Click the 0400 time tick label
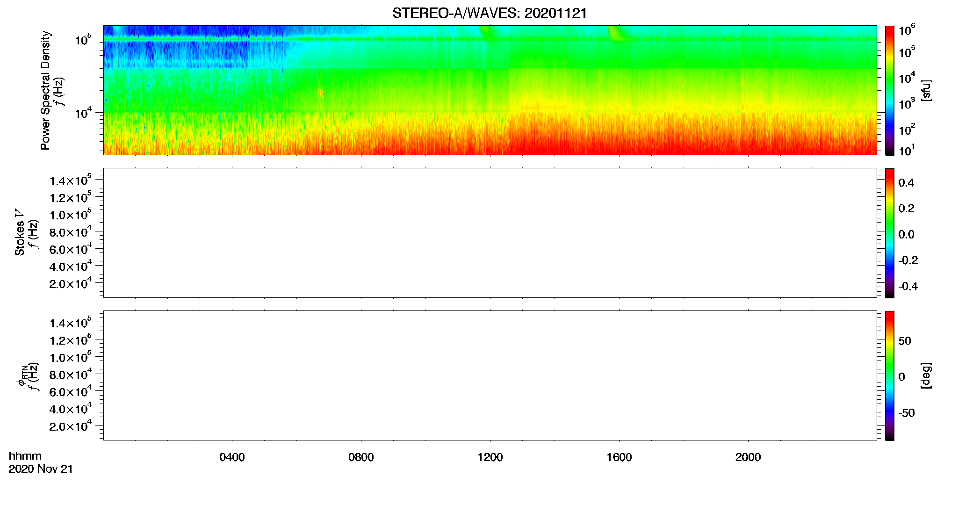This screenshot has height=505, width=980. 232,457
